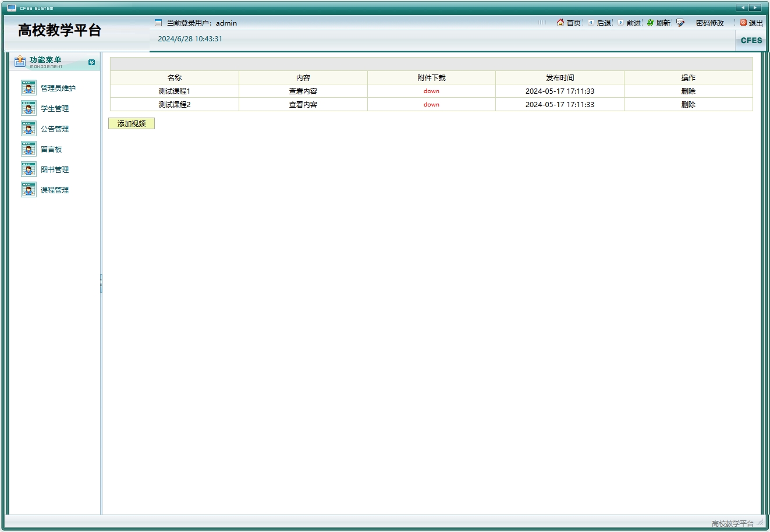Go forward with 前进
The height and width of the screenshot is (532, 770).
[633, 23]
